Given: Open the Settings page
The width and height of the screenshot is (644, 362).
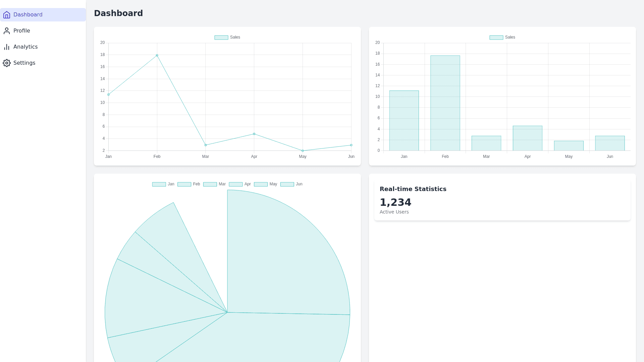Looking at the screenshot, I should [x=24, y=63].
